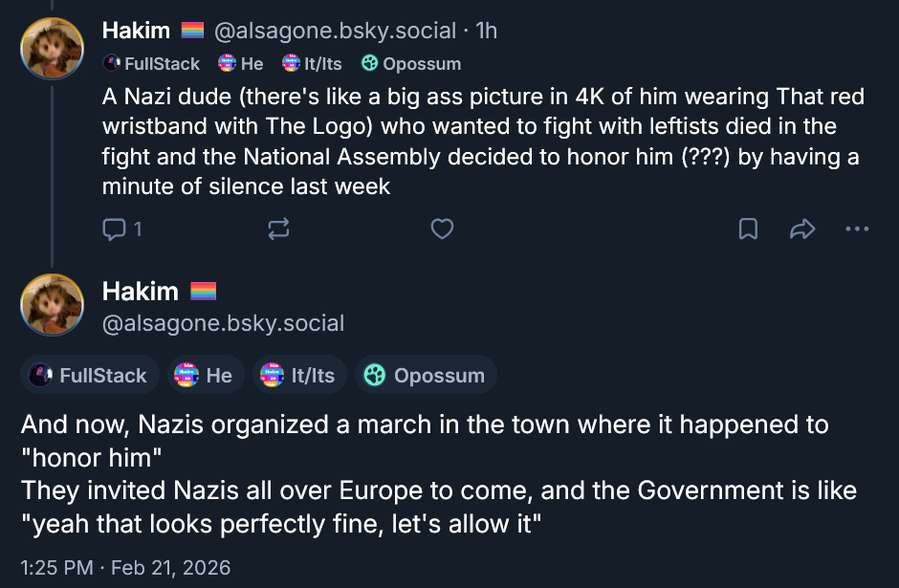Repost the first post
This screenshot has height=588, width=899.
[279, 229]
